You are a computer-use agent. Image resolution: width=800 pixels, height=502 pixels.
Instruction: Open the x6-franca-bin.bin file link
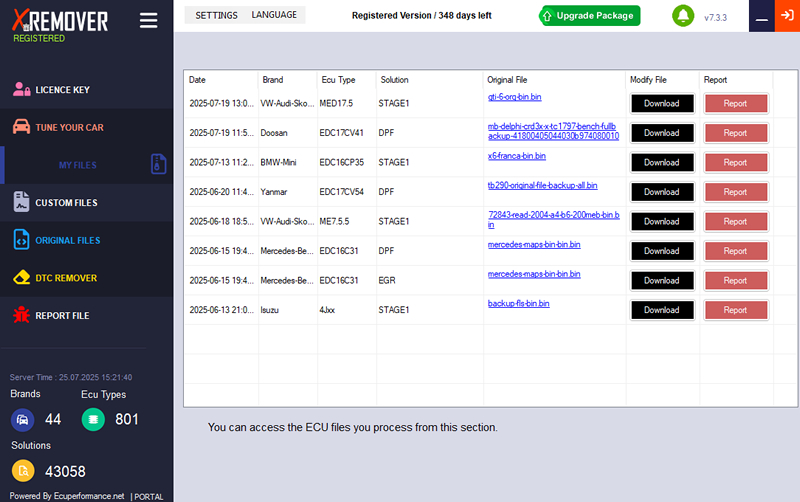516,156
